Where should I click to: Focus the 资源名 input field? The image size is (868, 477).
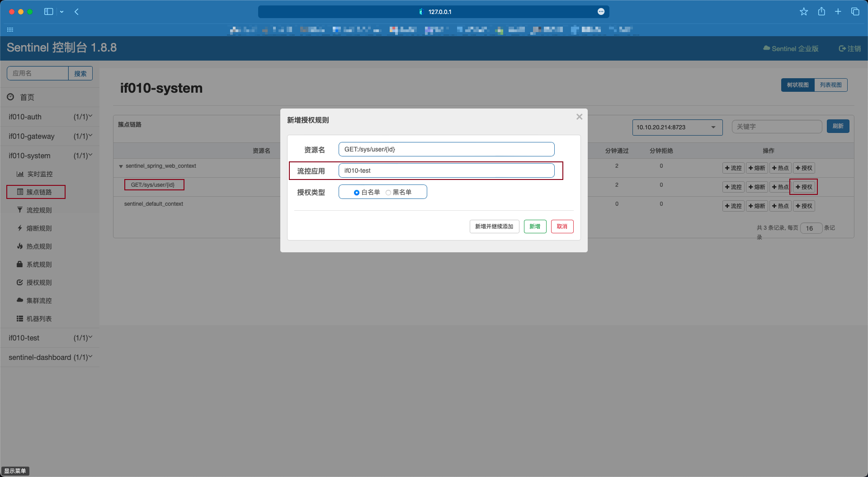tap(446, 149)
